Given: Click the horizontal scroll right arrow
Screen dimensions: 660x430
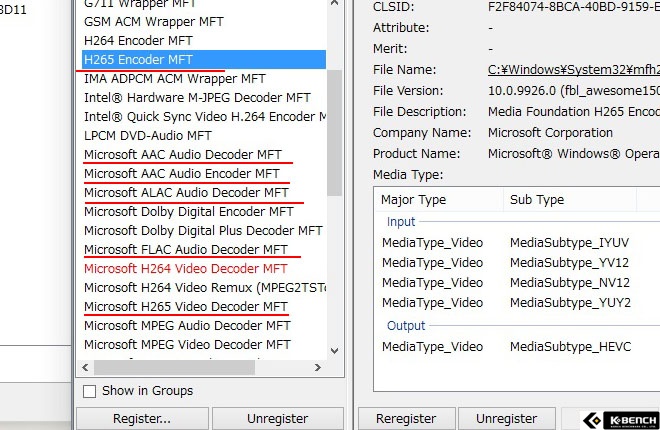Looking at the screenshot, I should tap(318, 367).
